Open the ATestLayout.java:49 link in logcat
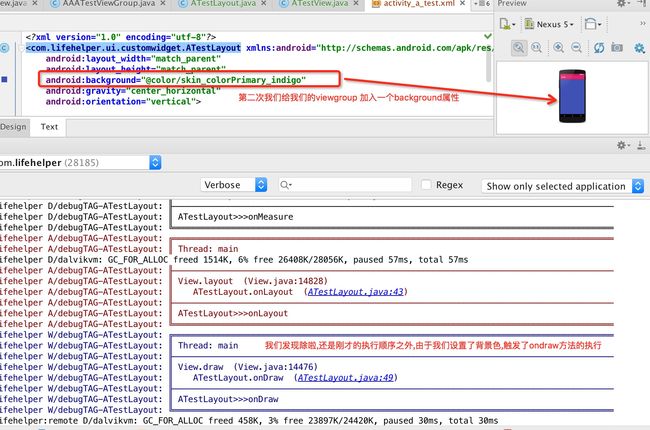The height and width of the screenshot is (430, 650). (346, 378)
